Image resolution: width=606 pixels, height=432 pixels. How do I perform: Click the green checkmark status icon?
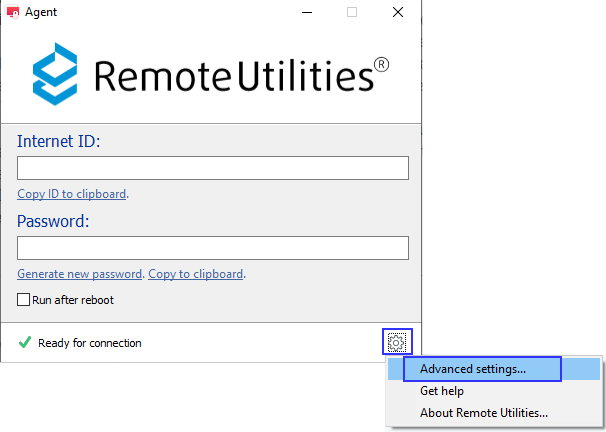click(x=25, y=343)
